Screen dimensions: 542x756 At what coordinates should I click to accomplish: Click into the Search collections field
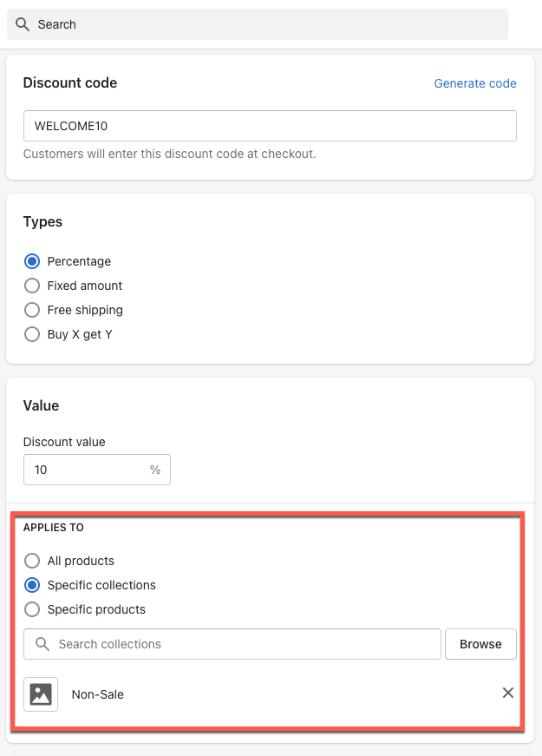pyautogui.click(x=232, y=644)
